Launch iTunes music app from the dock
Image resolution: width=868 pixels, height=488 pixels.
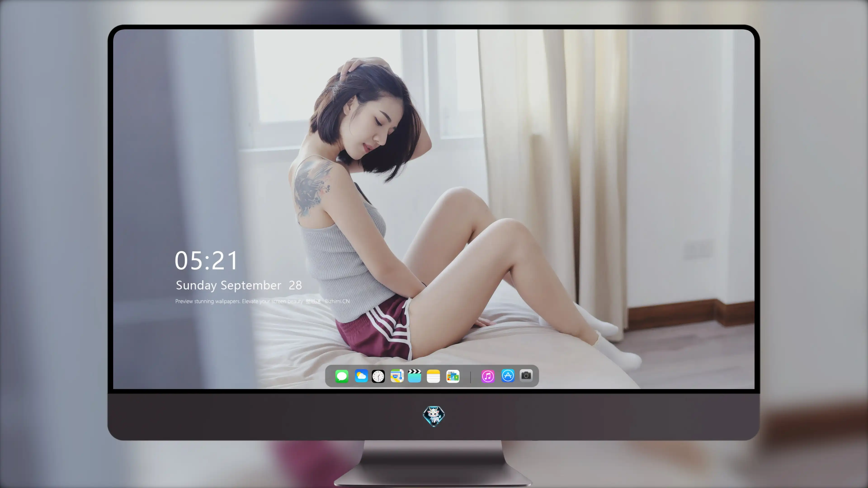click(488, 376)
